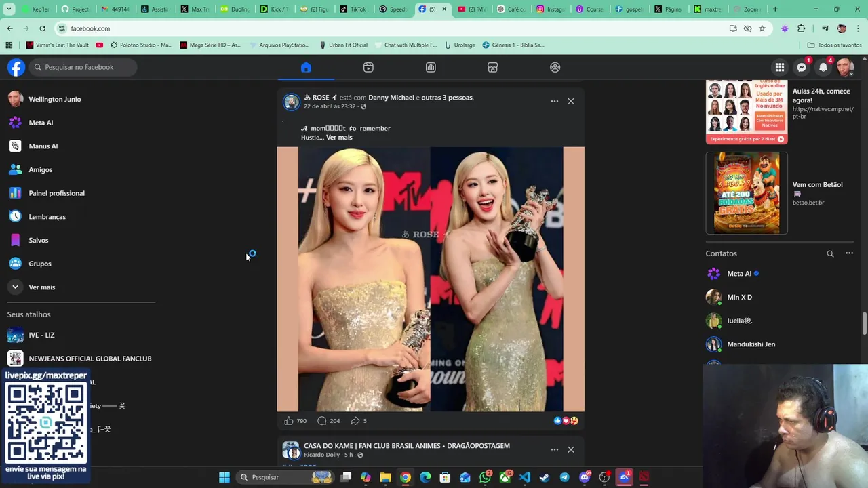868x488 pixels.
Task: Open the professional dashboard tab icon
Action: (431, 67)
